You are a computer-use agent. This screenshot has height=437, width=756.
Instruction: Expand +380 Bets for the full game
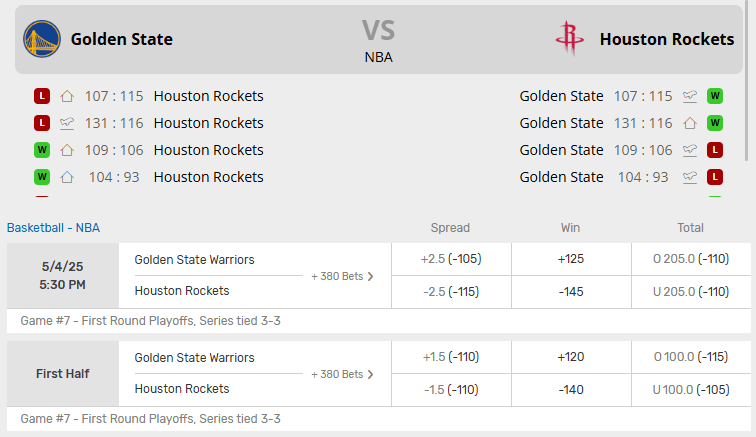tap(343, 276)
